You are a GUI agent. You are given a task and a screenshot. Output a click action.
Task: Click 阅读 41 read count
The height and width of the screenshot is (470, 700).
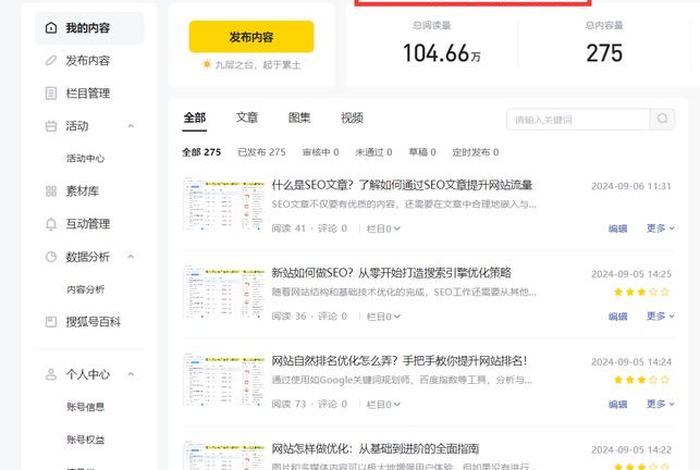coord(288,229)
